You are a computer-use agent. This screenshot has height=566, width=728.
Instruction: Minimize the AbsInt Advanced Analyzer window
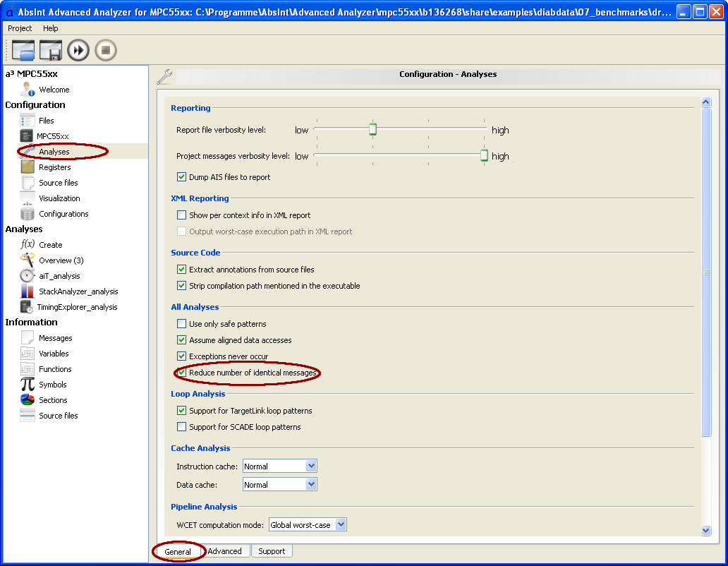[x=683, y=11]
